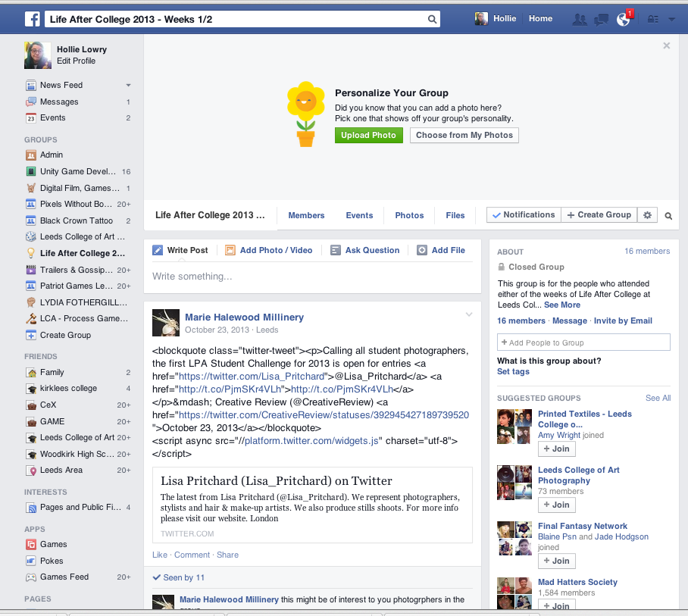Image resolution: width=688 pixels, height=616 pixels.
Task: Join Leeds College of Art Photography group
Action: click(x=556, y=505)
